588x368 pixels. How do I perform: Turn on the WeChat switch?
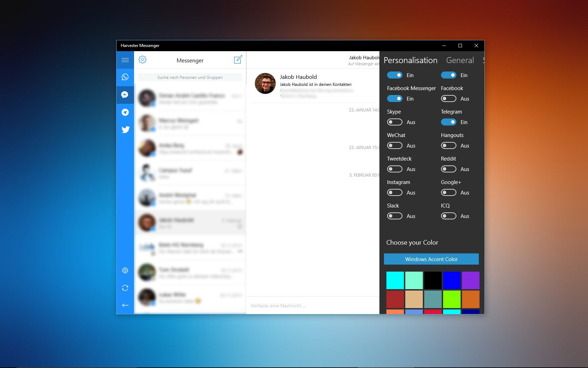click(x=394, y=146)
